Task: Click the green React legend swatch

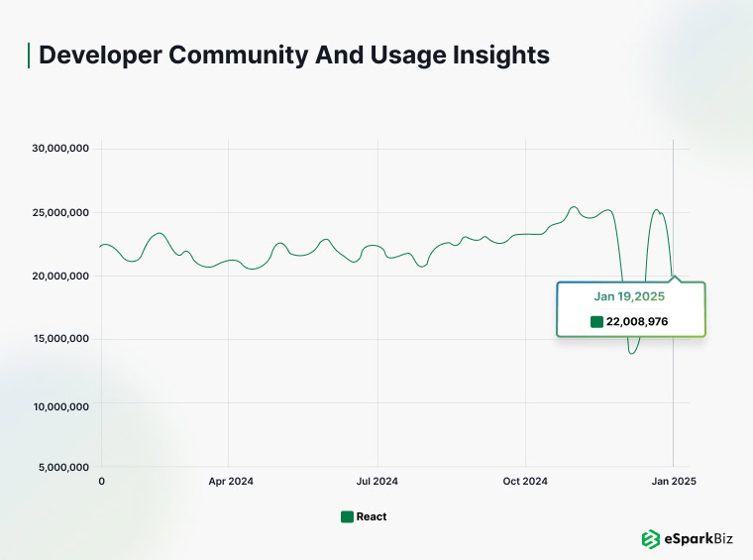Action: [x=347, y=516]
